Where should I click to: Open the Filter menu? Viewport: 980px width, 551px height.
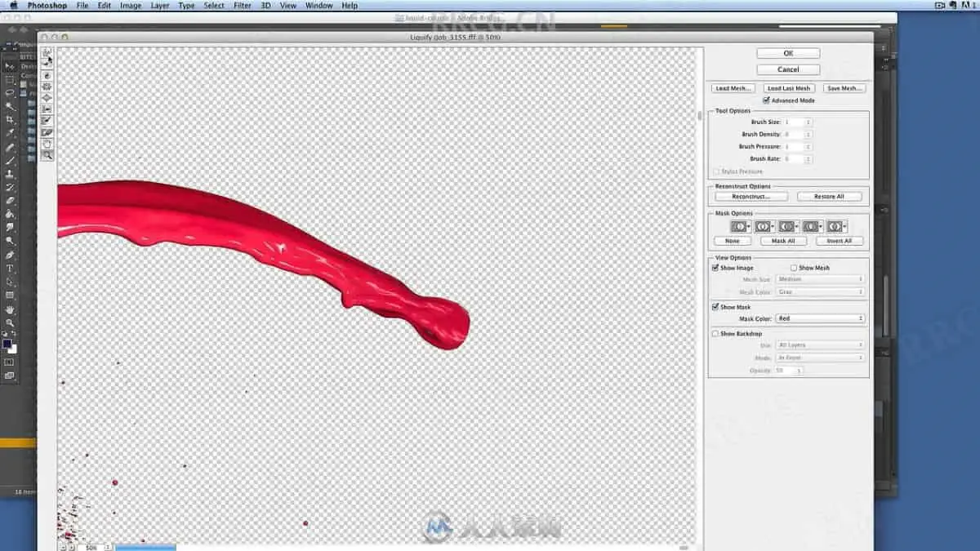pos(243,5)
